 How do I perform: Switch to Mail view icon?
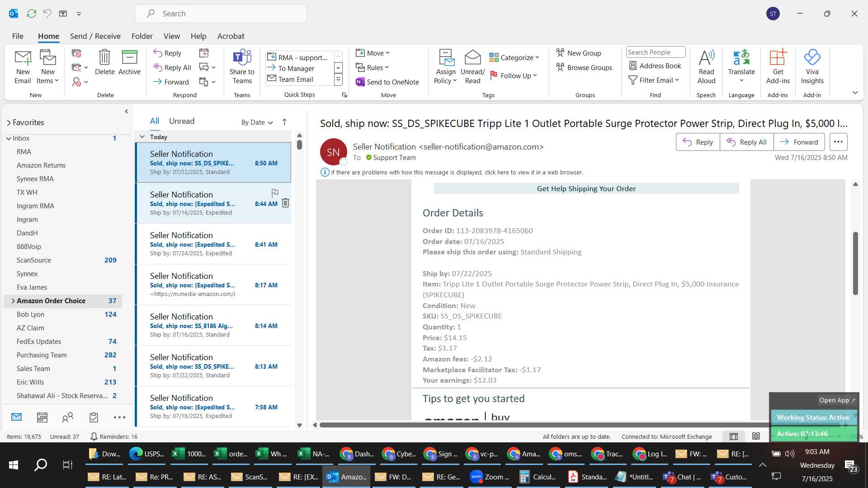16,417
